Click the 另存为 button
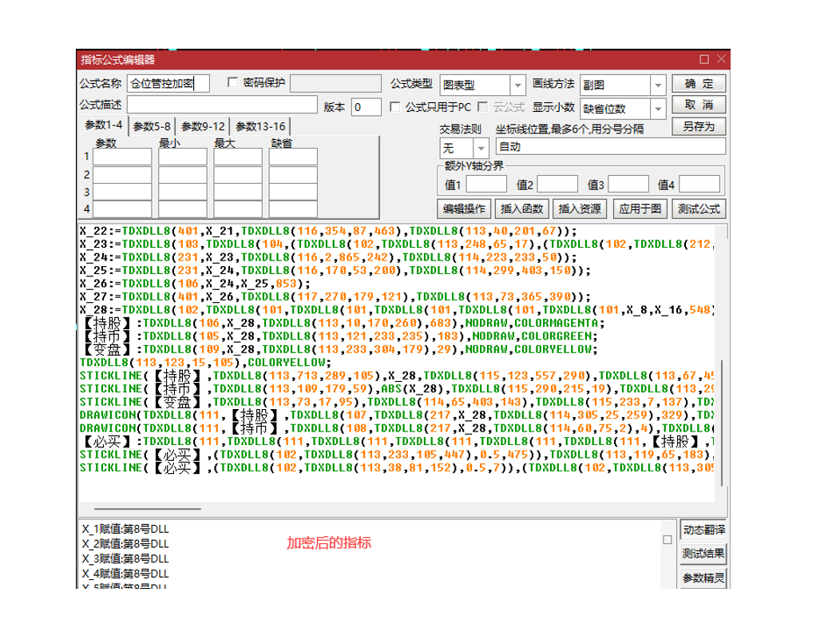Image resolution: width=840 pixels, height=628 pixels. [x=699, y=126]
